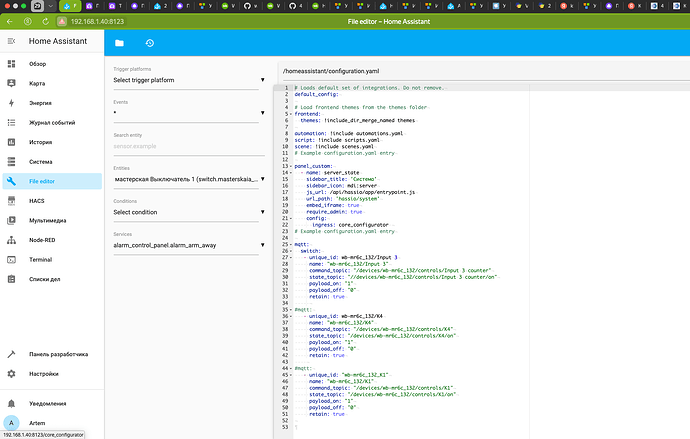690x439 pixels.
Task: Click the Журнал событий list icon
Action: [x=11, y=122]
